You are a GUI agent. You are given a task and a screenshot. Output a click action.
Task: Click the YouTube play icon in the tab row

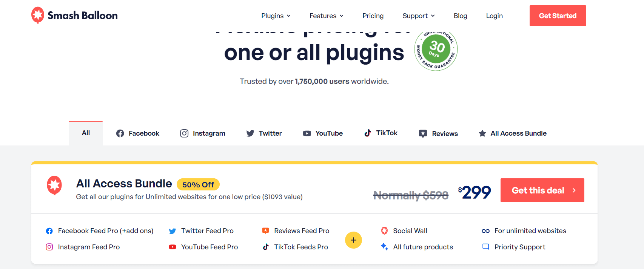[x=307, y=133]
